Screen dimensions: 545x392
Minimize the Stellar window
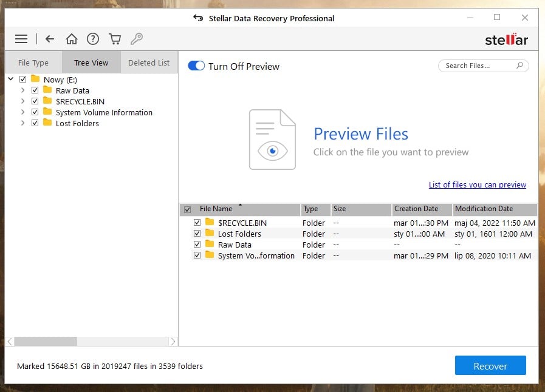[x=470, y=18]
